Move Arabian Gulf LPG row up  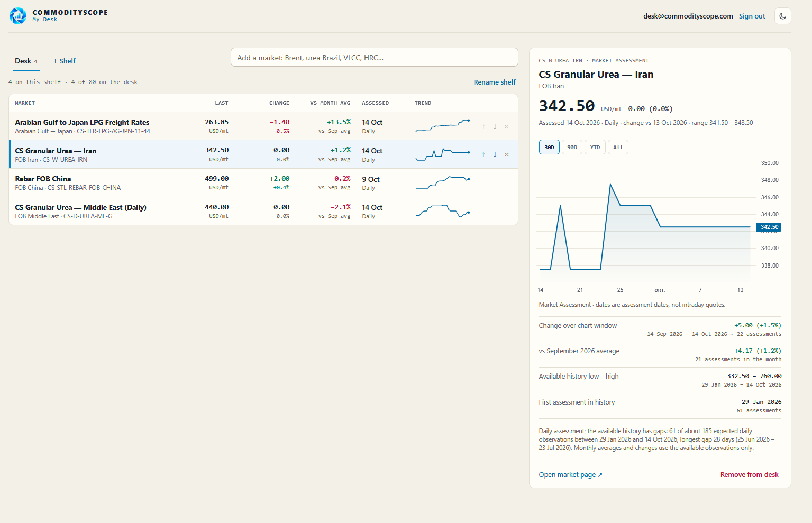(x=483, y=126)
